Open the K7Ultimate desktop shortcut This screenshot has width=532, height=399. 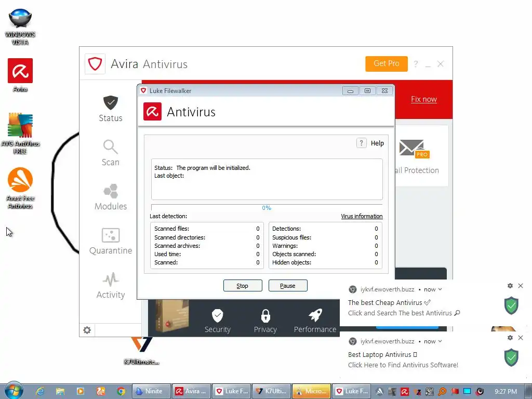(141, 351)
